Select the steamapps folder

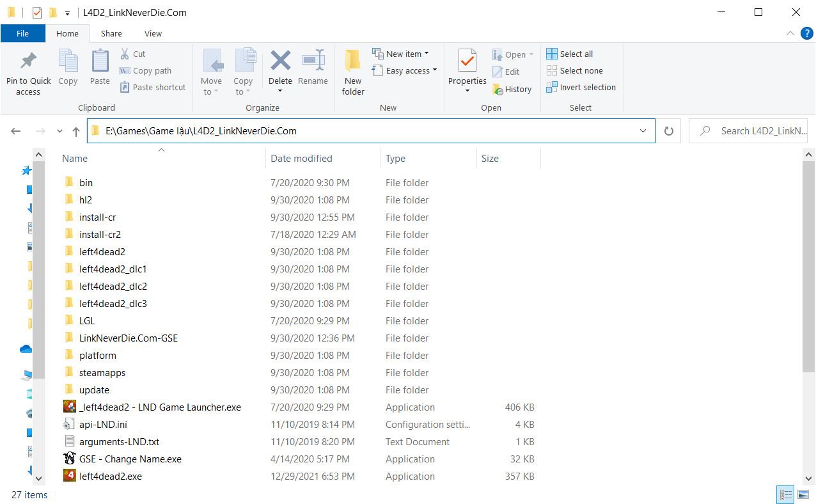(x=95, y=372)
